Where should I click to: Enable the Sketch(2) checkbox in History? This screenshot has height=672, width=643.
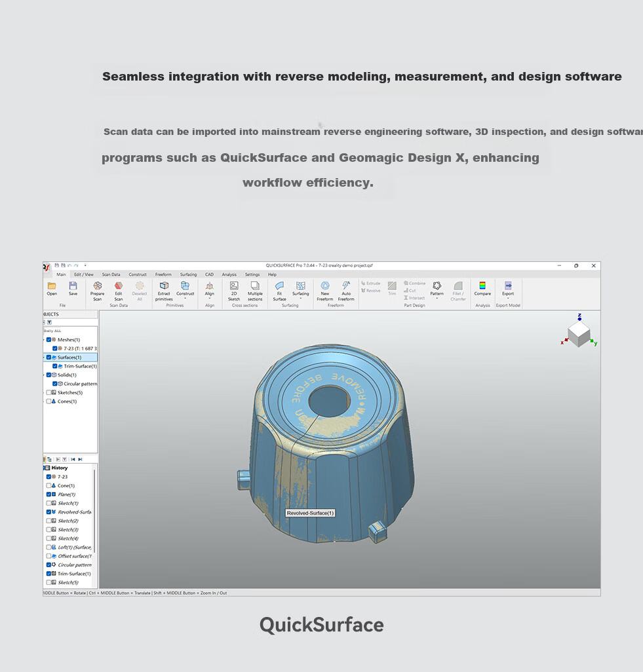49,521
